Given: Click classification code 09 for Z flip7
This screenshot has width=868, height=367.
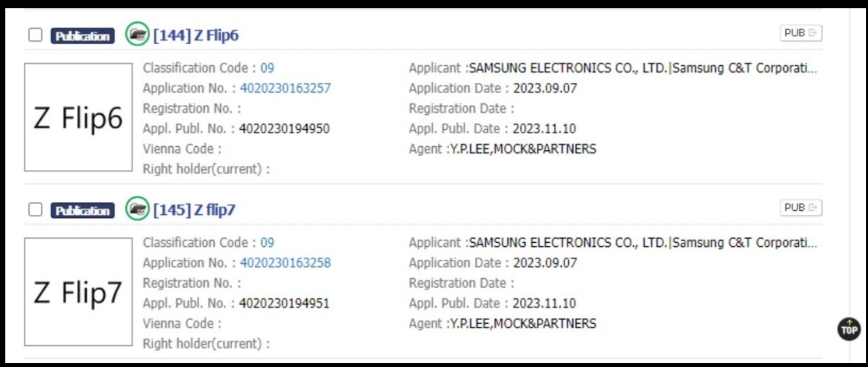Looking at the screenshot, I should click(267, 243).
